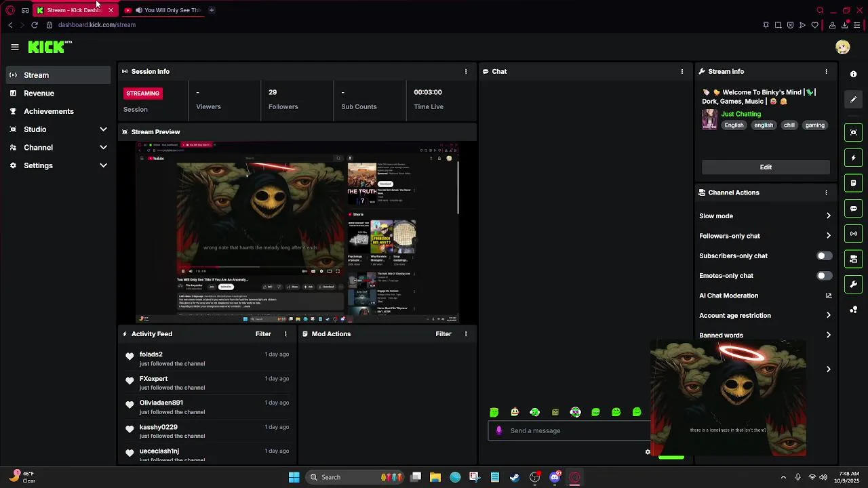Click follower folads2 in Activity Feed

tap(151, 354)
